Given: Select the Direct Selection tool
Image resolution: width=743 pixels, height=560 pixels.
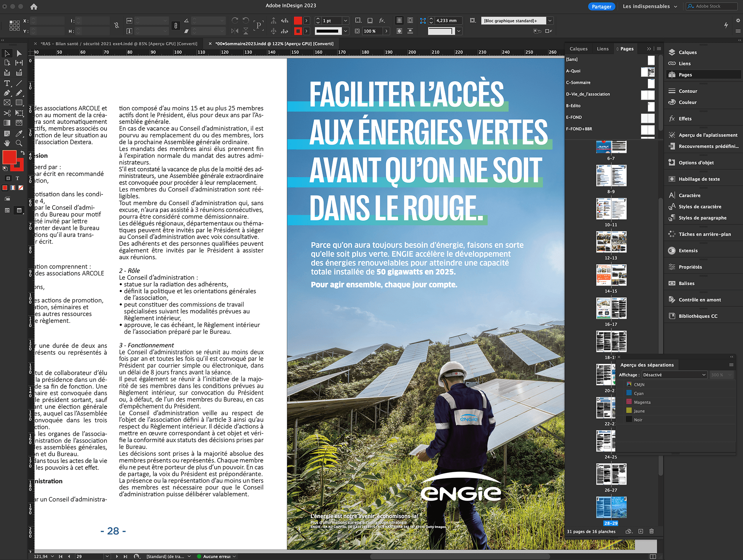Looking at the screenshot, I should click(19, 53).
